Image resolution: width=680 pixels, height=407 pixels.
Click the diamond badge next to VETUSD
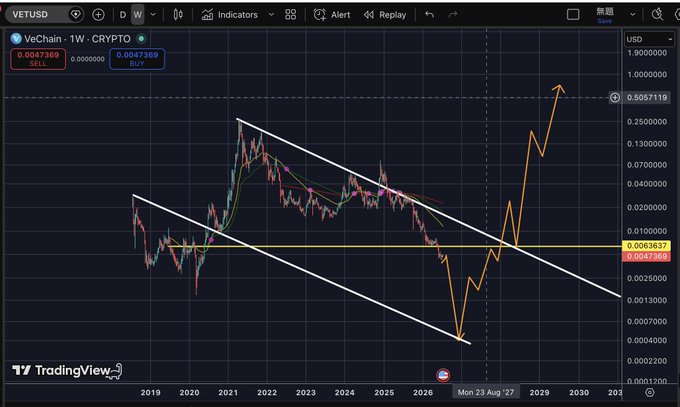click(75, 14)
